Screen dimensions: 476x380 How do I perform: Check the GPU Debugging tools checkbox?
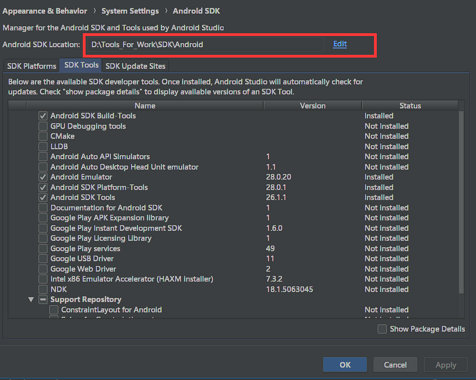[43, 126]
